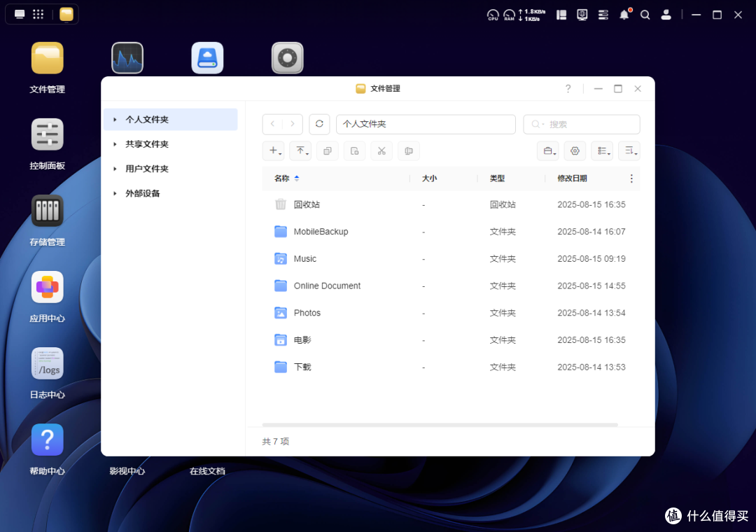Open the upload dropdown button

click(300, 151)
